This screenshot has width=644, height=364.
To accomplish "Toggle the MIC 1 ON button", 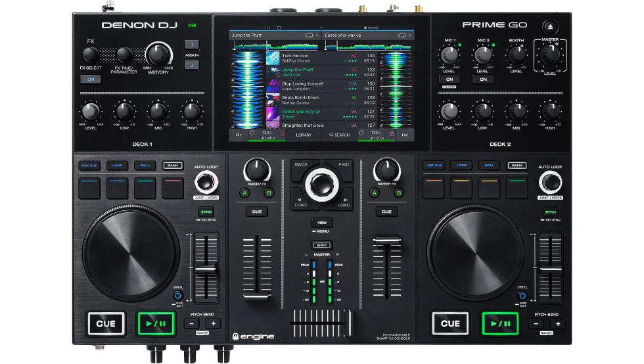I will click(449, 79).
